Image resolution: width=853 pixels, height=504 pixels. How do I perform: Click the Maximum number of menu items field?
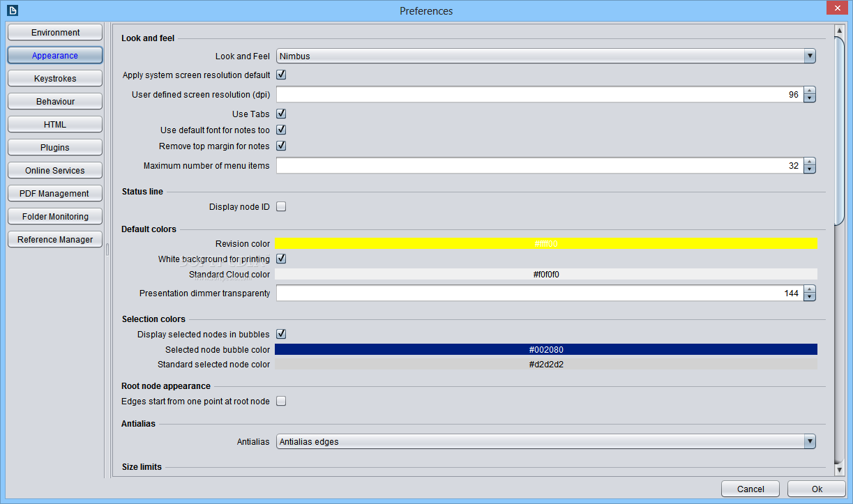click(x=540, y=166)
